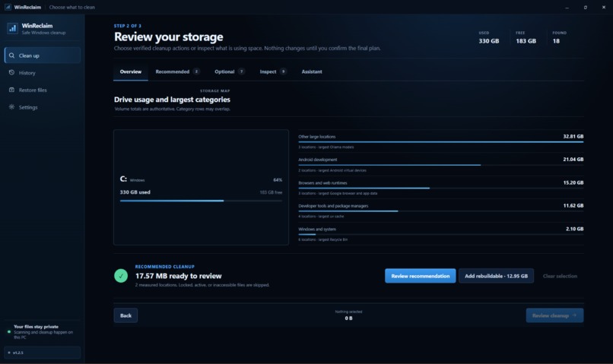Switch to the Optional tab
The image size is (613, 364).
coord(230,72)
